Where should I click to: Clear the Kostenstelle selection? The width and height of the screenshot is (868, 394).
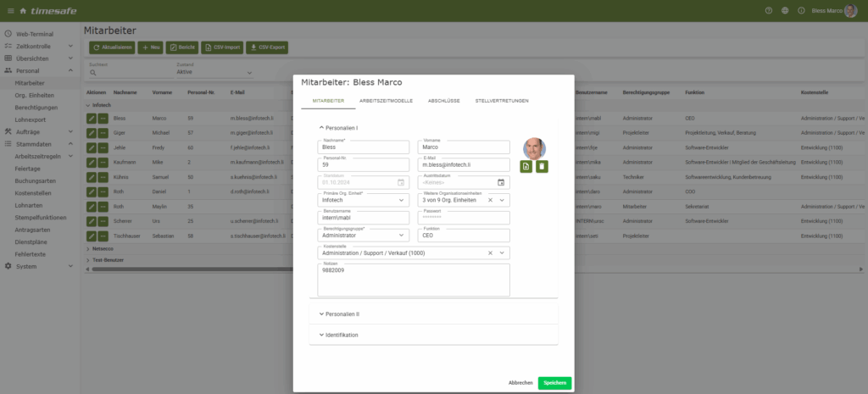pyautogui.click(x=490, y=252)
